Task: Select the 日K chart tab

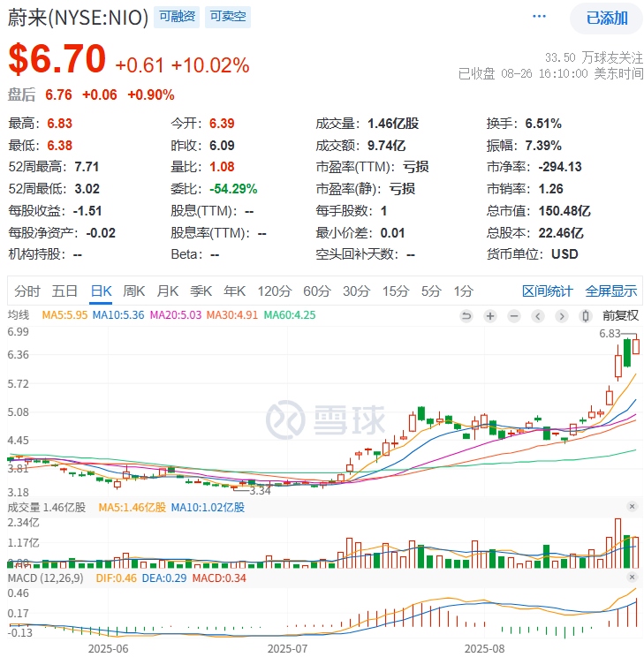Action: pos(101,291)
